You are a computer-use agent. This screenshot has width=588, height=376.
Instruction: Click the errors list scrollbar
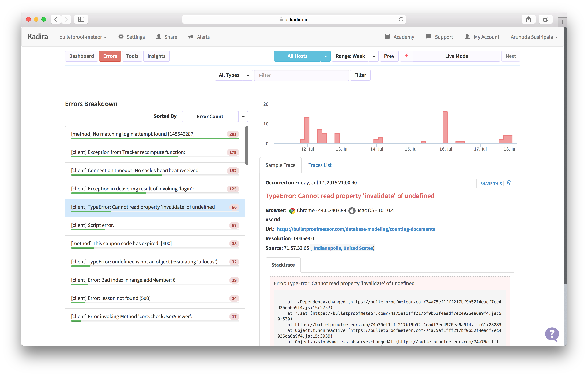tap(247, 145)
